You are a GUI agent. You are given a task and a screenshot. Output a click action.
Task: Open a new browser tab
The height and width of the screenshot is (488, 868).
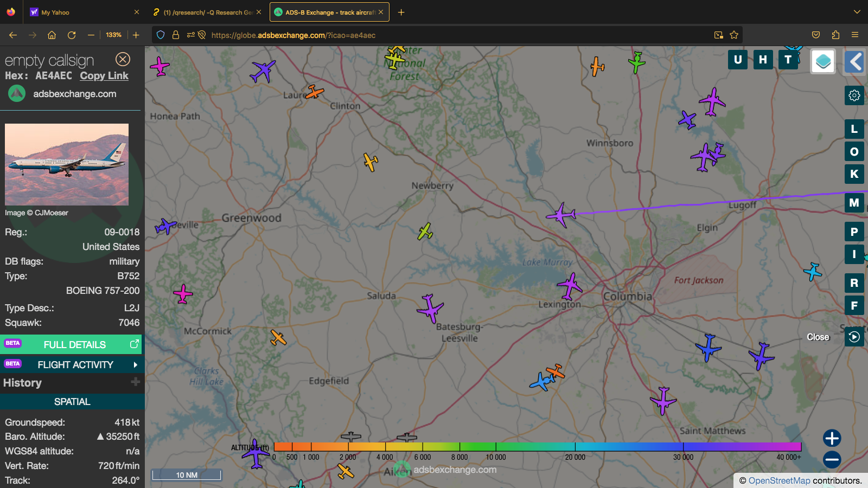(x=401, y=12)
